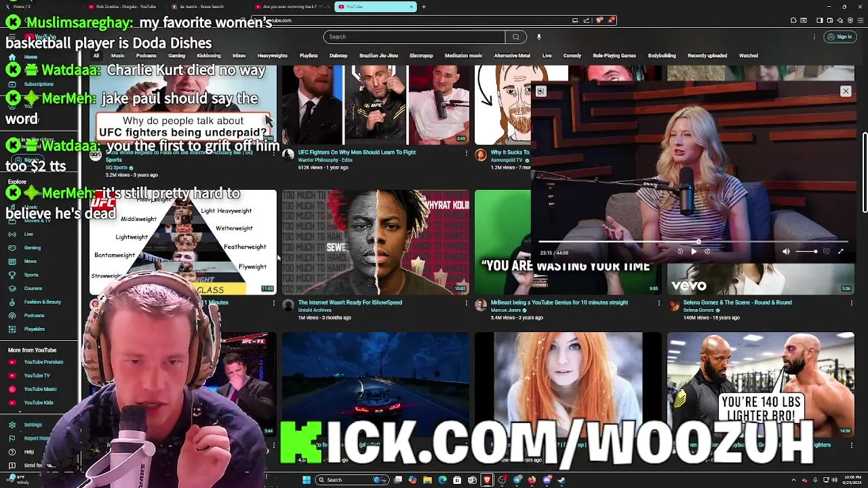Image resolution: width=868 pixels, height=488 pixels.
Task: Select the Music filter chip
Action: pyautogui.click(x=118, y=56)
